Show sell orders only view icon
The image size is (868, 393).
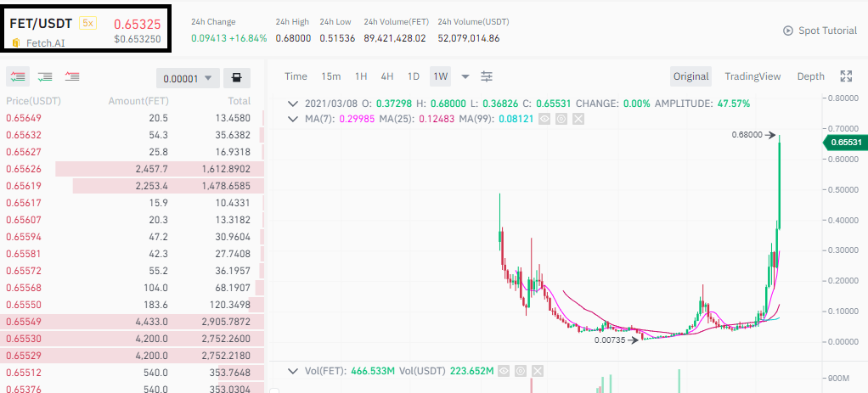coord(72,77)
